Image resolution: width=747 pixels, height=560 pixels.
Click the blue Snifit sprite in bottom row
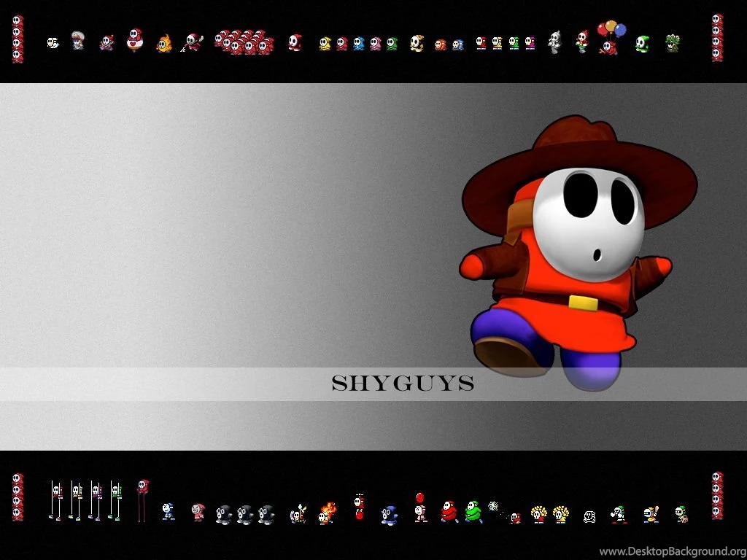[390, 516]
